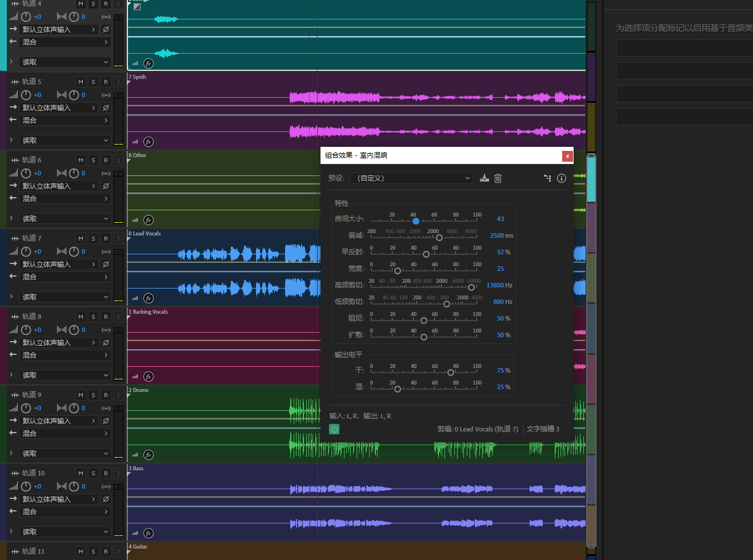
Task: Toggle sum to mono on 轨道 10
Action: (x=106, y=486)
